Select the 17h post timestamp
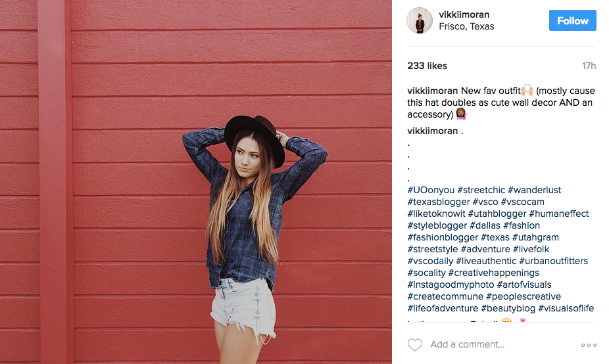This screenshot has height=364, width=609. (589, 66)
